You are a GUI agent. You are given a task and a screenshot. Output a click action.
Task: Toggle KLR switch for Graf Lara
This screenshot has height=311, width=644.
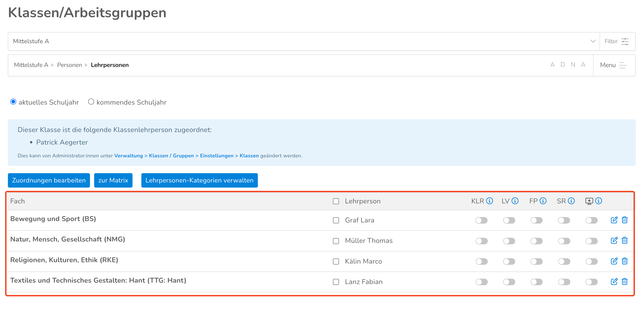click(x=481, y=220)
